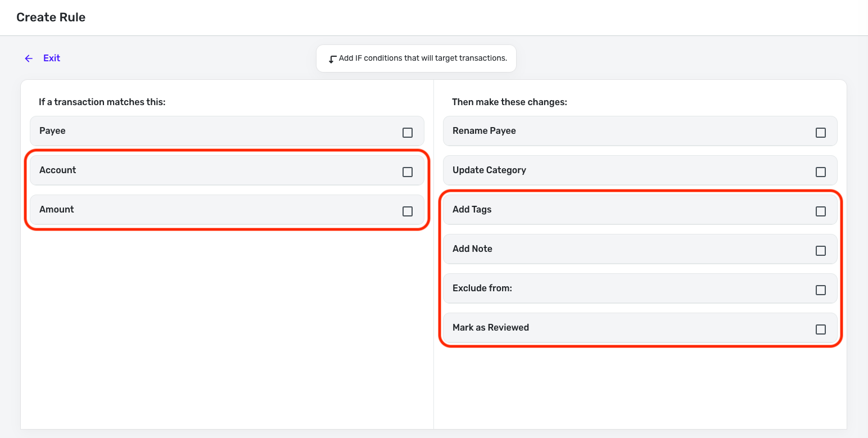Expand the Amount condition row label
Screen dimensions: 868x438
point(57,210)
